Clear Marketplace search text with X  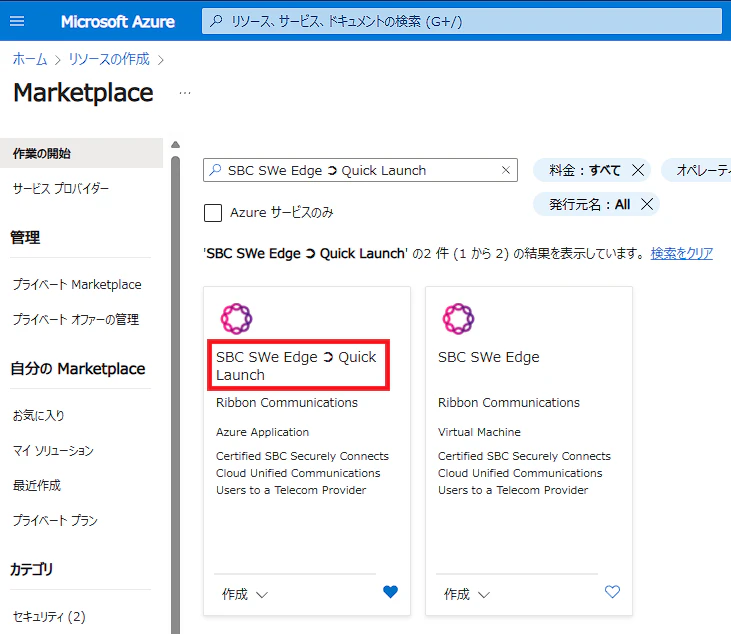coord(506,170)
